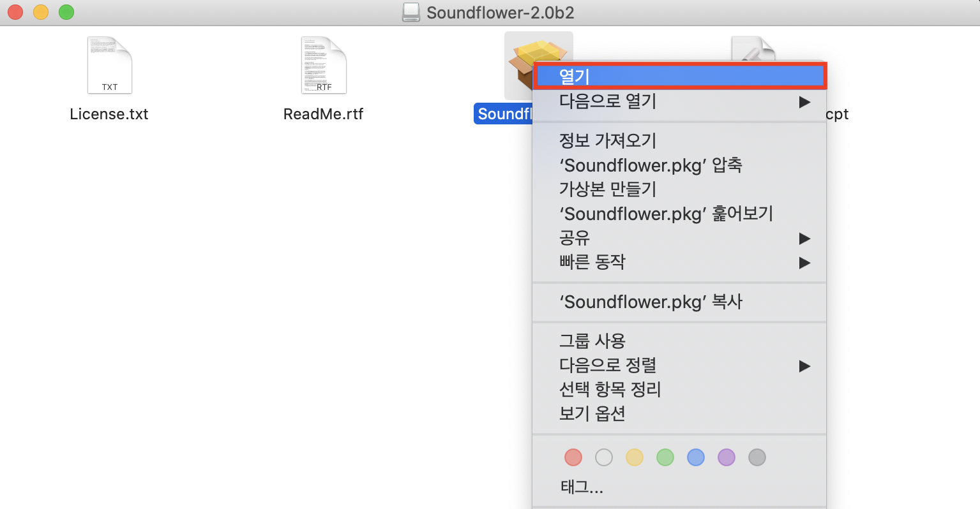Click the 태그... menu entry
Image resolution: width=980 pixels, height=509 pixels.
tap(679, 488)
